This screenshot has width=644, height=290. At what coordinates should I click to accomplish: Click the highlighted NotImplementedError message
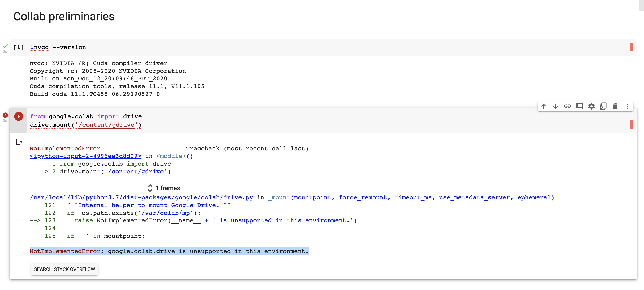tap(169, 251)
